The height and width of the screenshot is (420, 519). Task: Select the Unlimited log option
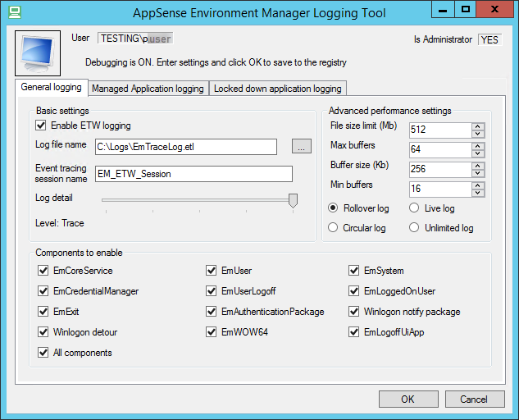point(415,228)
